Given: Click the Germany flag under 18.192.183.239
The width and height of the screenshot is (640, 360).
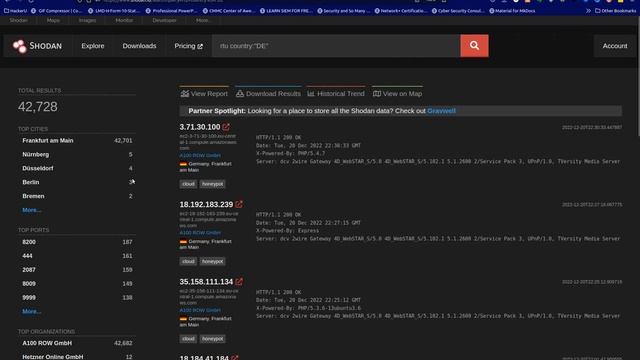Looking at the screenshot, I should click(x=183, y=242).
